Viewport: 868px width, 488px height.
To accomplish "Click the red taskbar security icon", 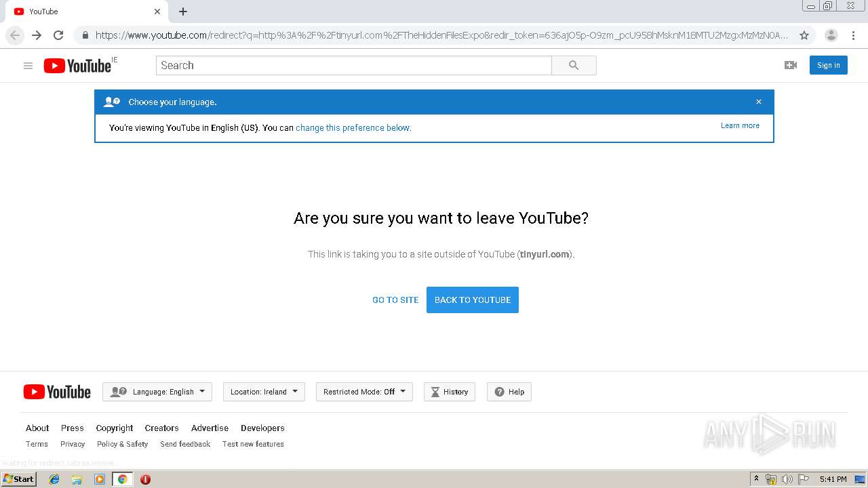I will 145,479.
